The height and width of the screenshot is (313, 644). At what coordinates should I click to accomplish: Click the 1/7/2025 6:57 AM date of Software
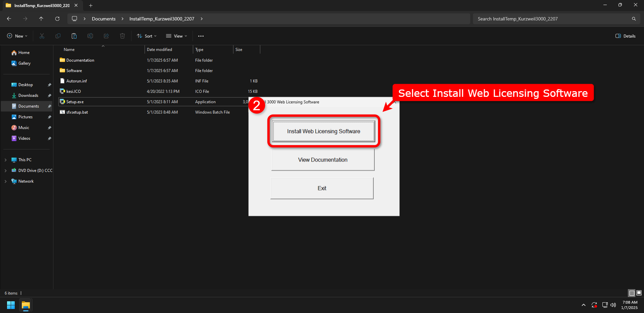coord(162,71)
